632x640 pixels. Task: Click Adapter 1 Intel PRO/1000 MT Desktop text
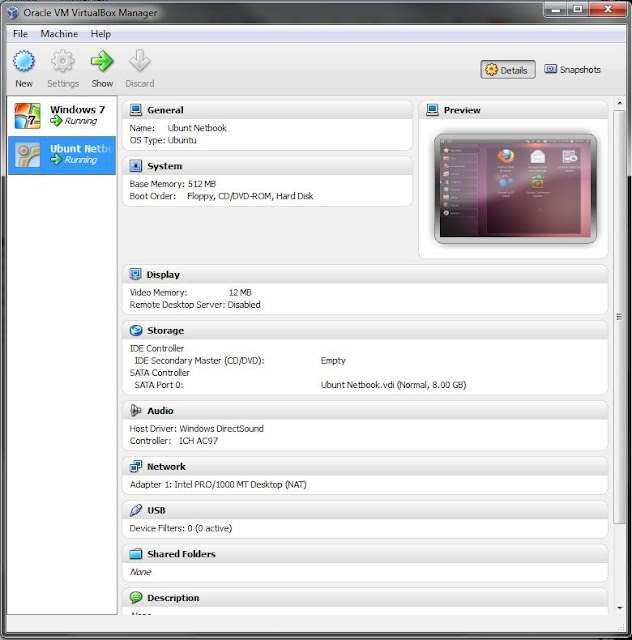pyautogui.click(x=218, y=484)
